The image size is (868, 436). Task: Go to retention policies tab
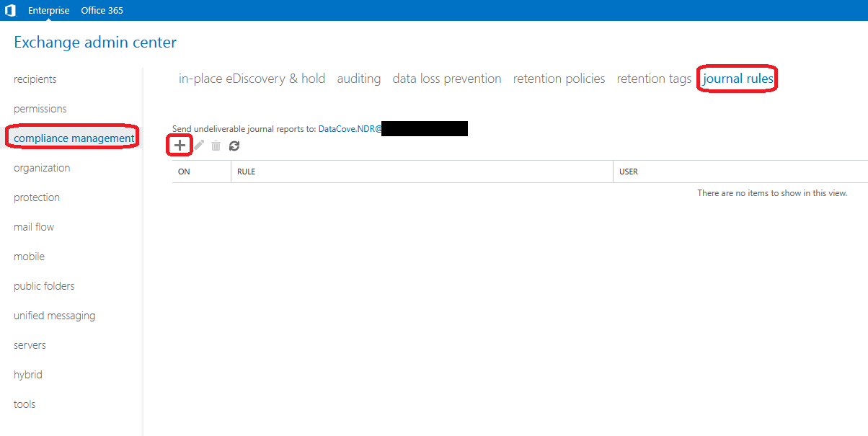click(x=559, y=79)
